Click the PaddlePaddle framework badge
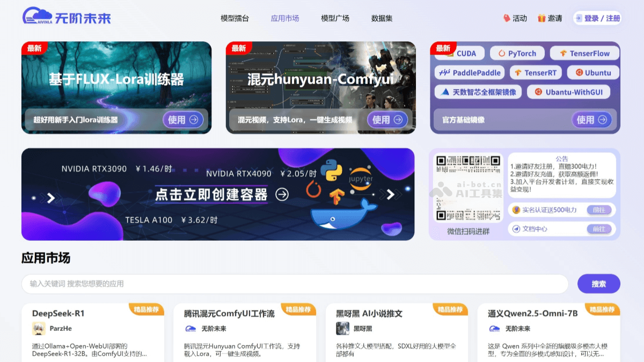Screen dimensions: 644x362 point(470,72)
